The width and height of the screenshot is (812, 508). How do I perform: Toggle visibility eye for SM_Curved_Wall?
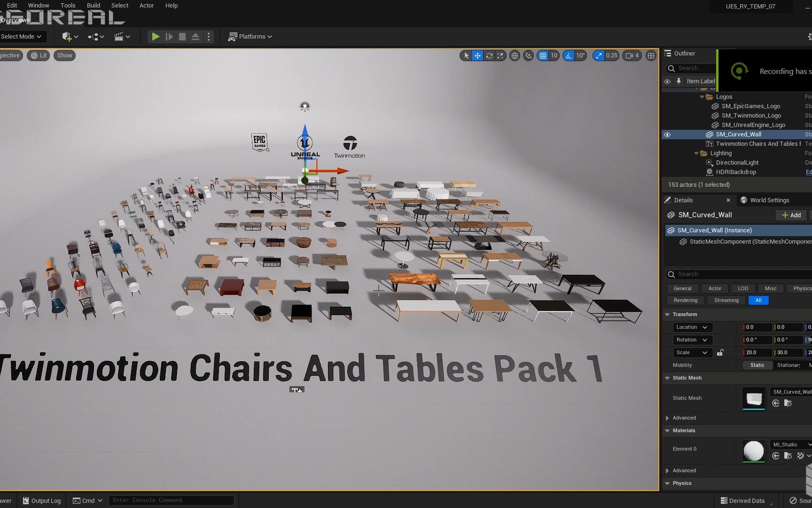click(667, 135)
